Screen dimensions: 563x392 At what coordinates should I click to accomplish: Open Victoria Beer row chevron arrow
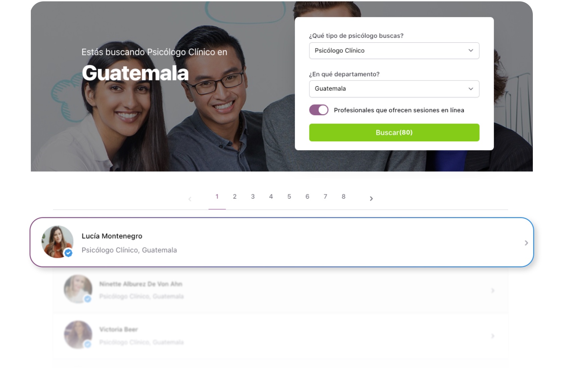coord(493,336)
